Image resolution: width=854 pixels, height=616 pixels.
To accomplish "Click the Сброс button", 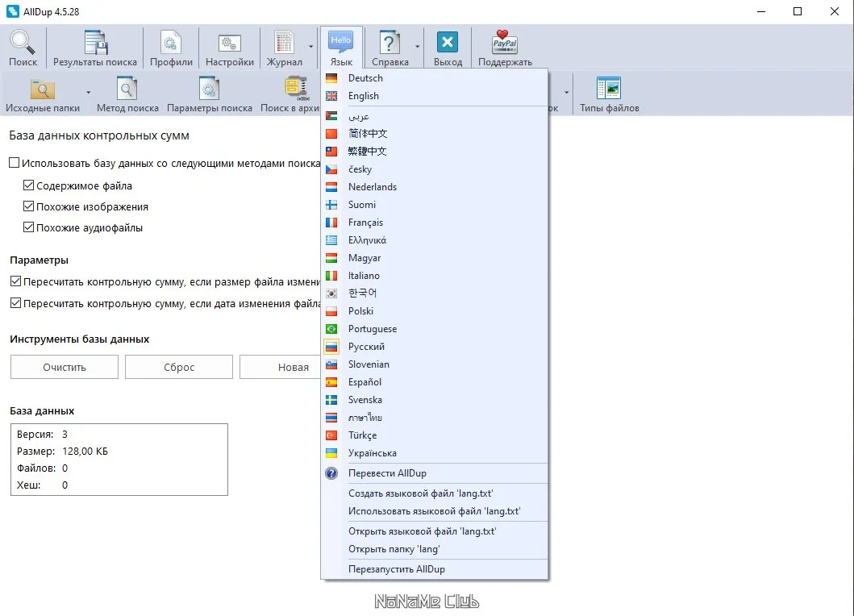I will tap(179, 367).
